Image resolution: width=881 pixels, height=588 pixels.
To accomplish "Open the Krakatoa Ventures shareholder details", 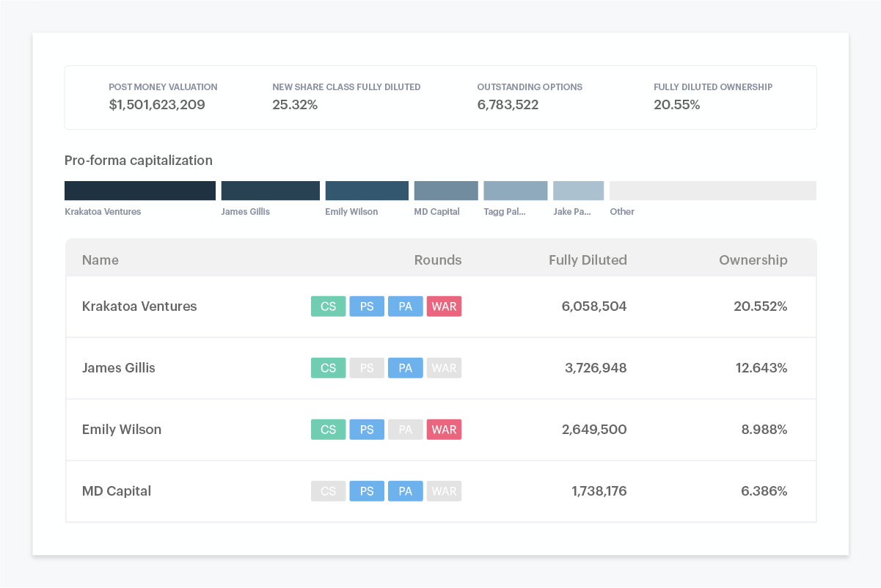I will pyautogui.click(x=139, y=306).
